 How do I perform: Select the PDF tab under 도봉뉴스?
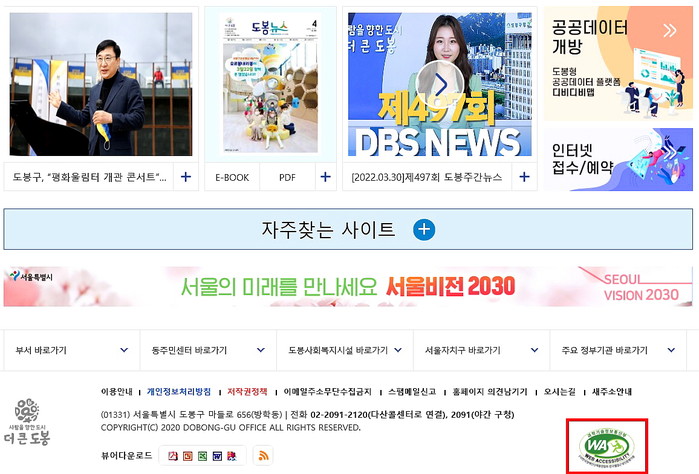[287, 177]
